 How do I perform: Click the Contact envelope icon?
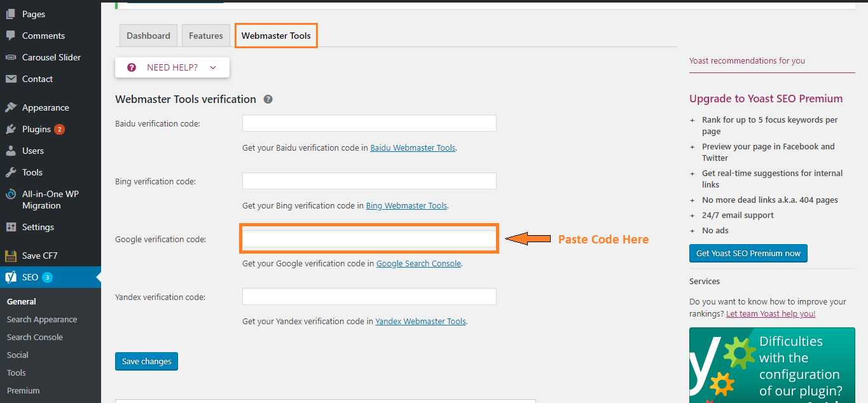click(x=11, y=79)
